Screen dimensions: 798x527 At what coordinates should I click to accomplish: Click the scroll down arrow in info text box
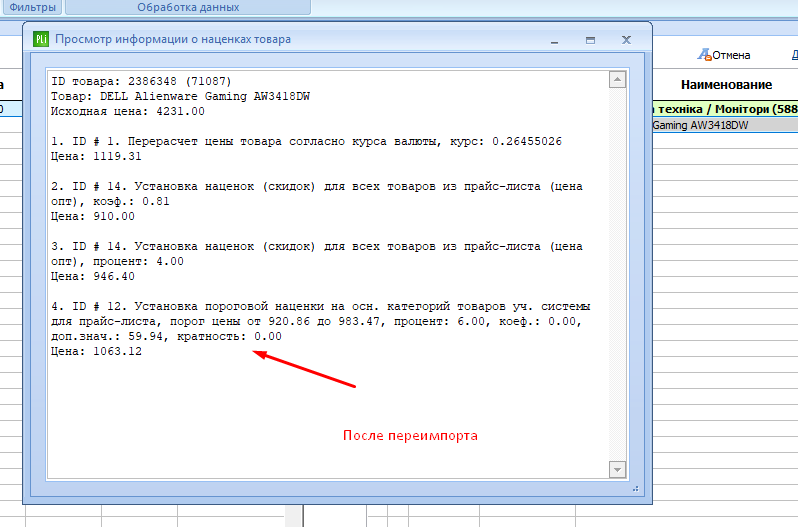(x=617, y=470)
